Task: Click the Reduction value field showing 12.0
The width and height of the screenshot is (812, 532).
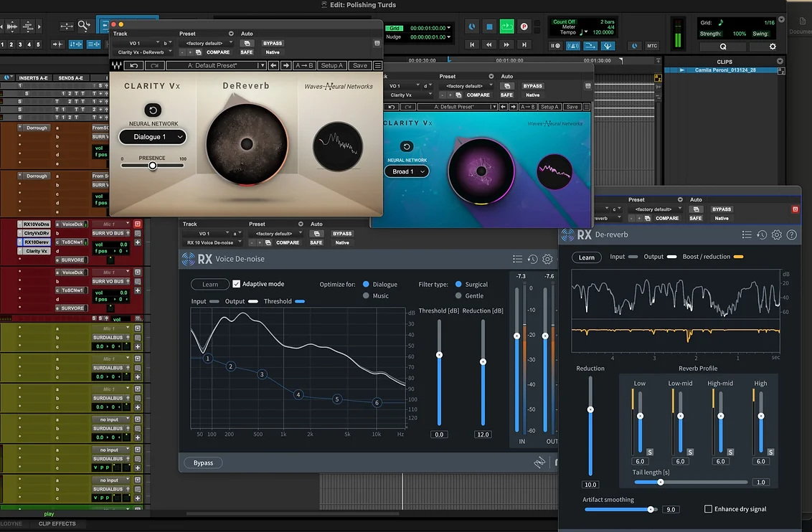Action: (x=483, y=434)
